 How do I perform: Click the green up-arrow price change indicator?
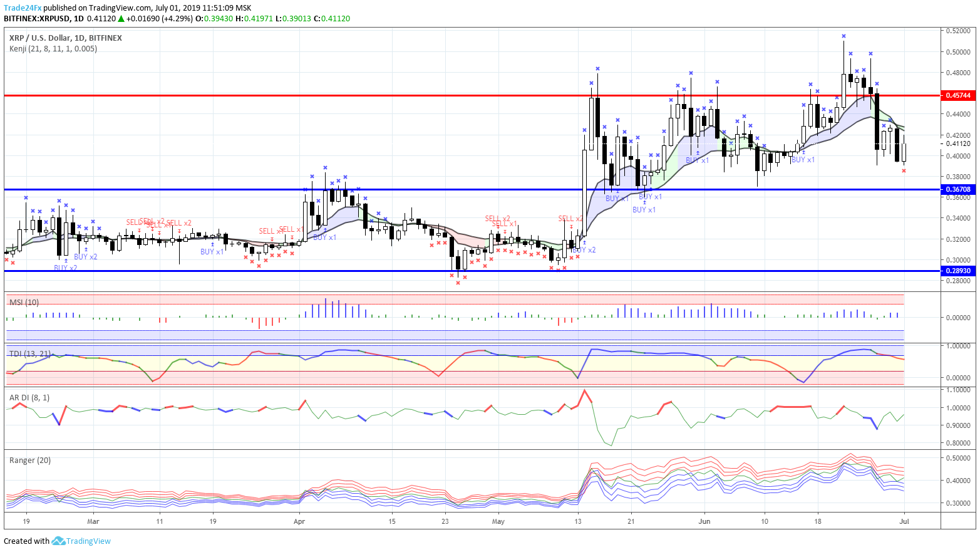point(121,19)
